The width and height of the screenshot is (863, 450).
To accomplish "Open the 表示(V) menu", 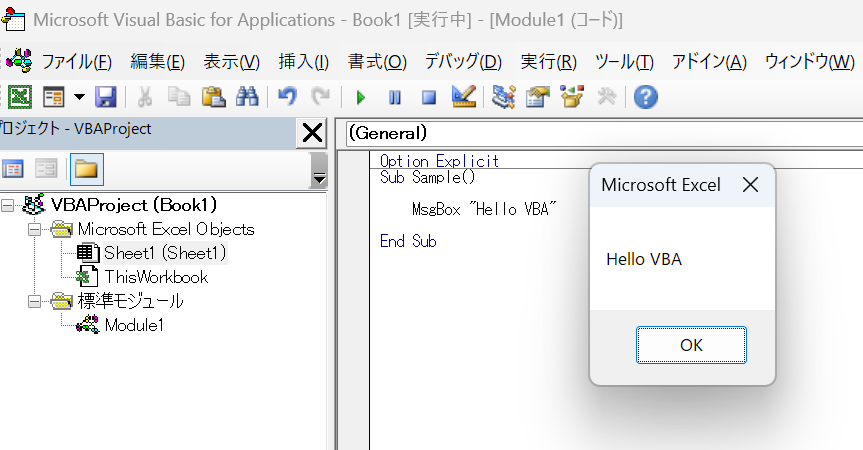I will 231,62.
